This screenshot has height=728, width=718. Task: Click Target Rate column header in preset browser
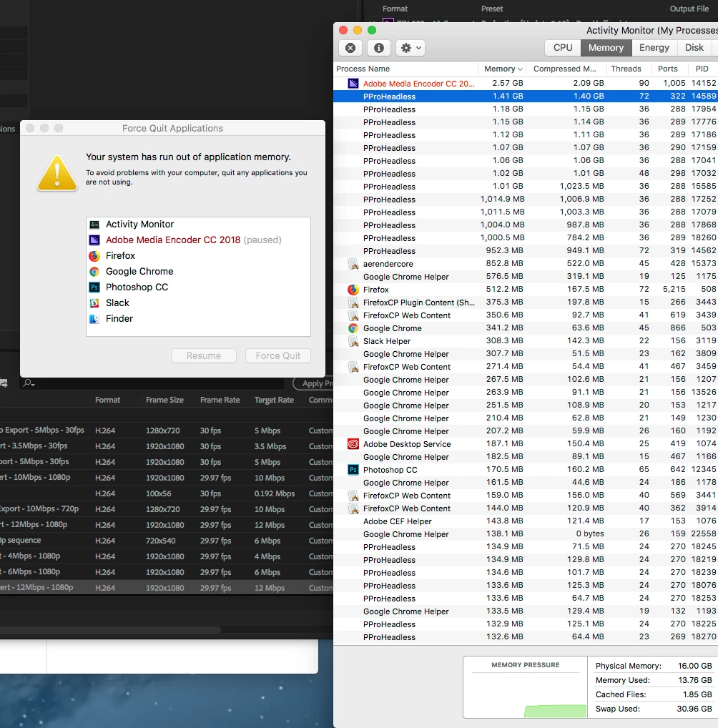pos(274,400)
